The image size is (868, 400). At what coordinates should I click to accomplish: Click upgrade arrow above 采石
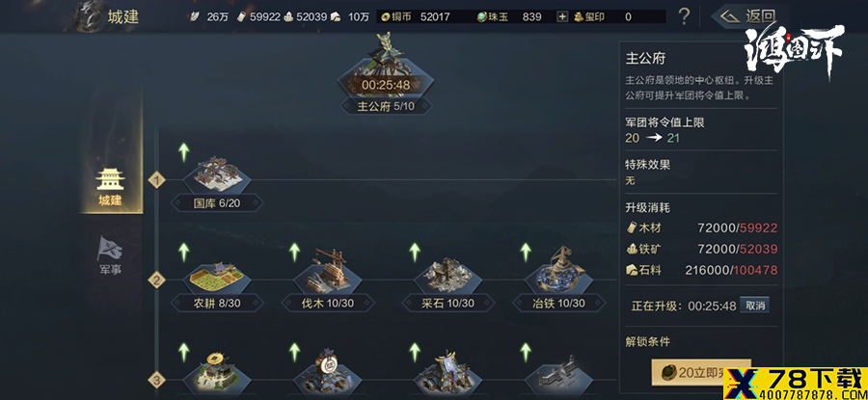(415, 252)
